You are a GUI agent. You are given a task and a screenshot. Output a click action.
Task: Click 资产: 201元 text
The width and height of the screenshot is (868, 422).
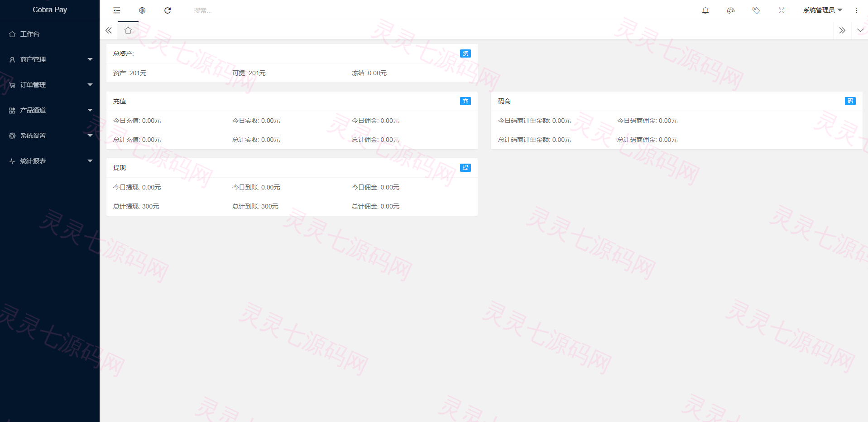click(x=130, y=73)
